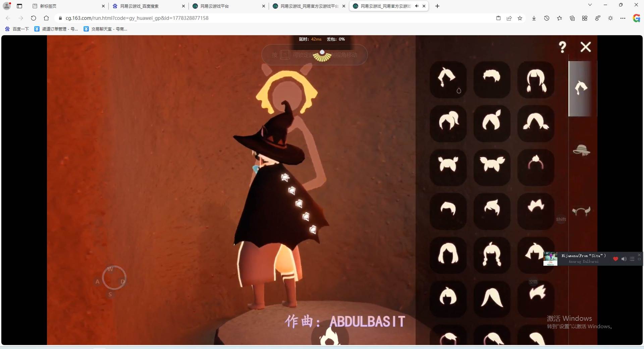Mute the music player volume
The image size is (644, 349).
click(x=624, y=259)
